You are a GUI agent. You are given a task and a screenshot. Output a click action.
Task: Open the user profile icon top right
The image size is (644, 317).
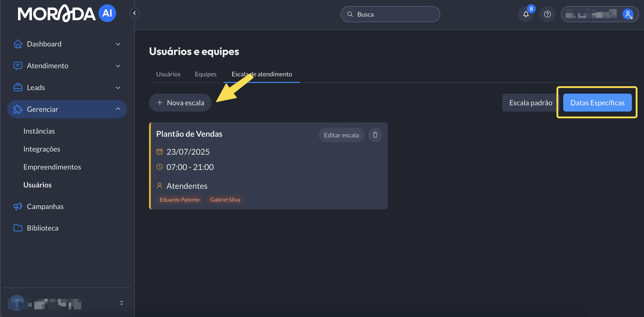point(628,14)
